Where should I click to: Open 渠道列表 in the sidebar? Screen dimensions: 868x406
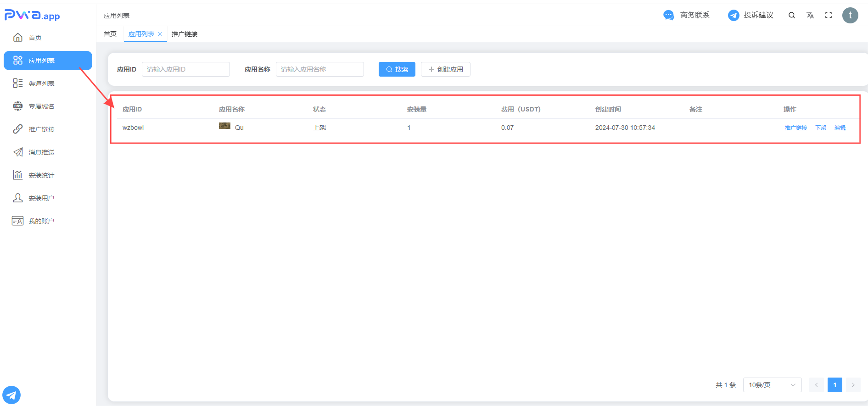tap(41, 83)
